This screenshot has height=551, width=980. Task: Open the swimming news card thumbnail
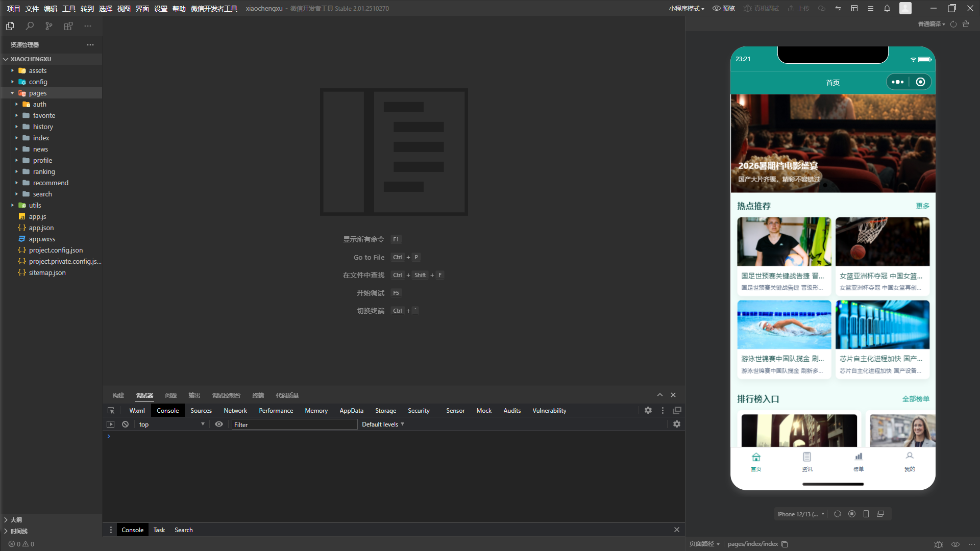coord(784,324)
